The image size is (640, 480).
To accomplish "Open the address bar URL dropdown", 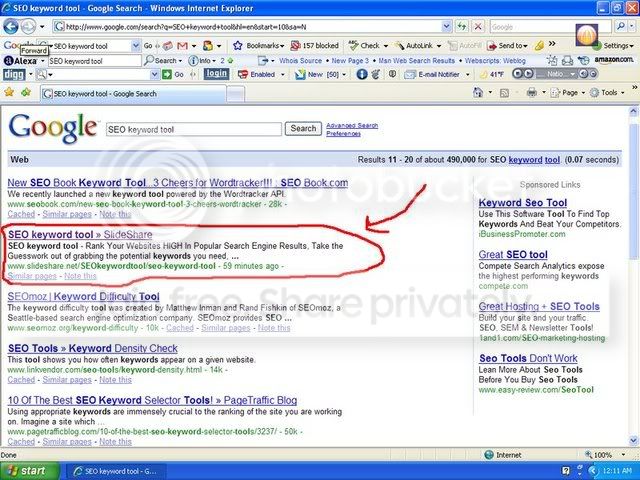I will pyautogui.click(x=447, y=27).
